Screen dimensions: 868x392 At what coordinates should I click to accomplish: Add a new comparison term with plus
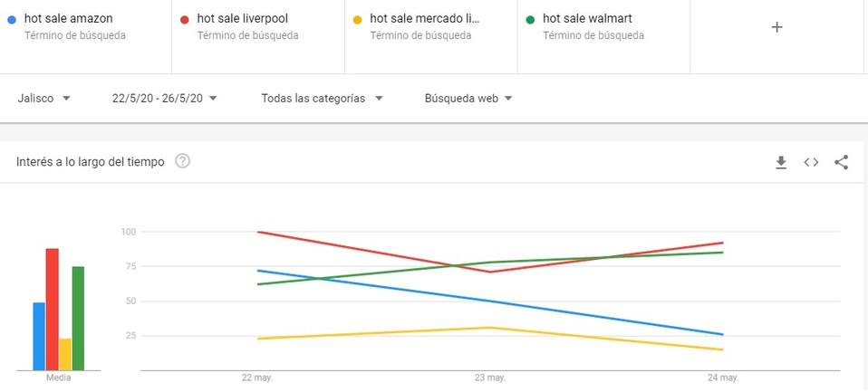coord(776,27)
